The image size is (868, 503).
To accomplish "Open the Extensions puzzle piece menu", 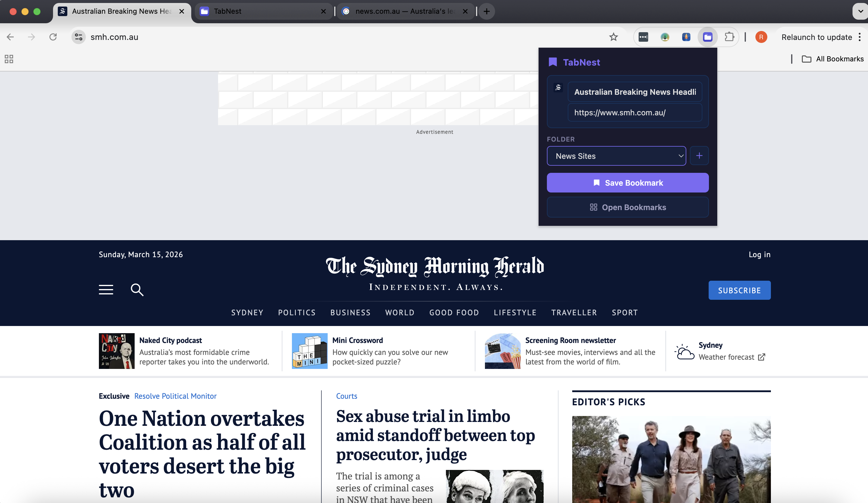I will click(x=729, y=37).
